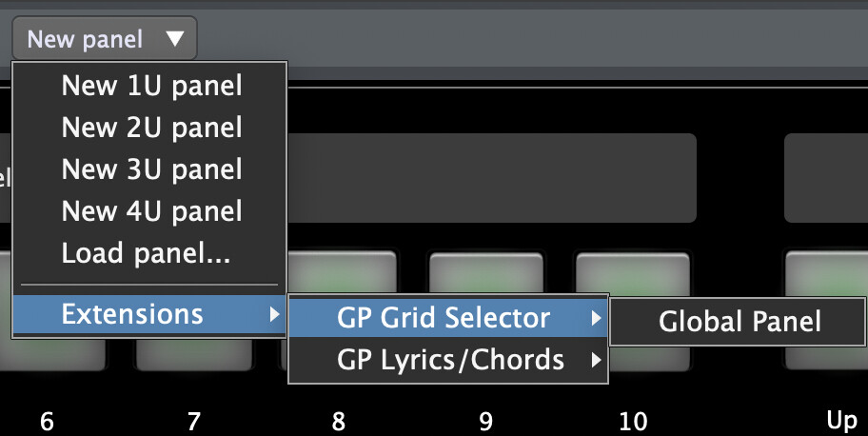Highlight the Extensions menu entry

pyautogui.click(x=132, y=314)
